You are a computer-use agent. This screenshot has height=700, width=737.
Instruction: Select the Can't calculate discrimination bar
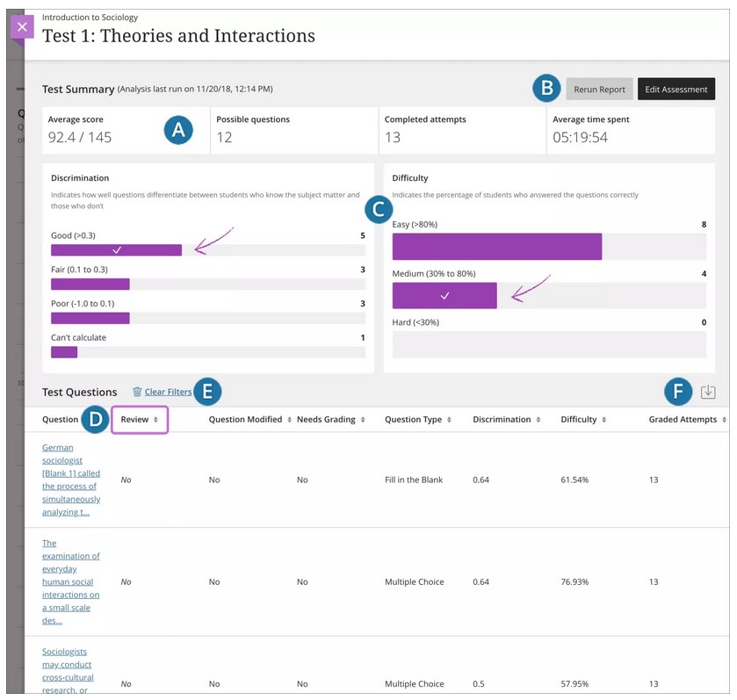64,352
